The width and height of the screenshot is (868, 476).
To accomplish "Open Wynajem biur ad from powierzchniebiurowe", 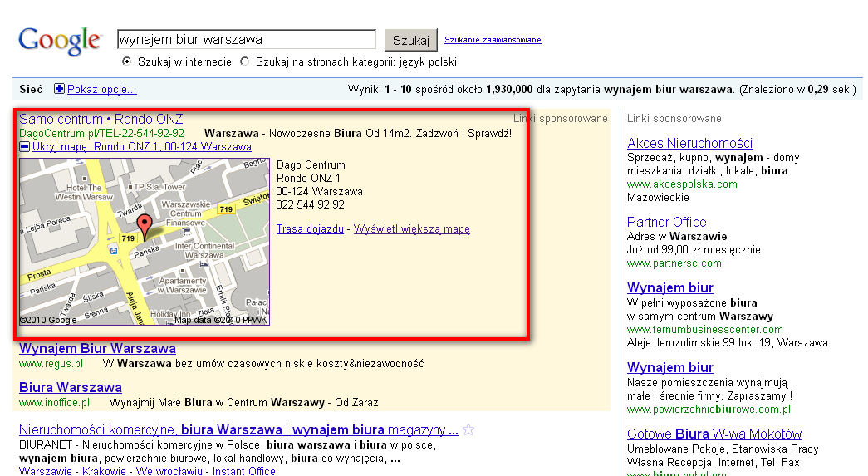I will [x=670, y=367].
